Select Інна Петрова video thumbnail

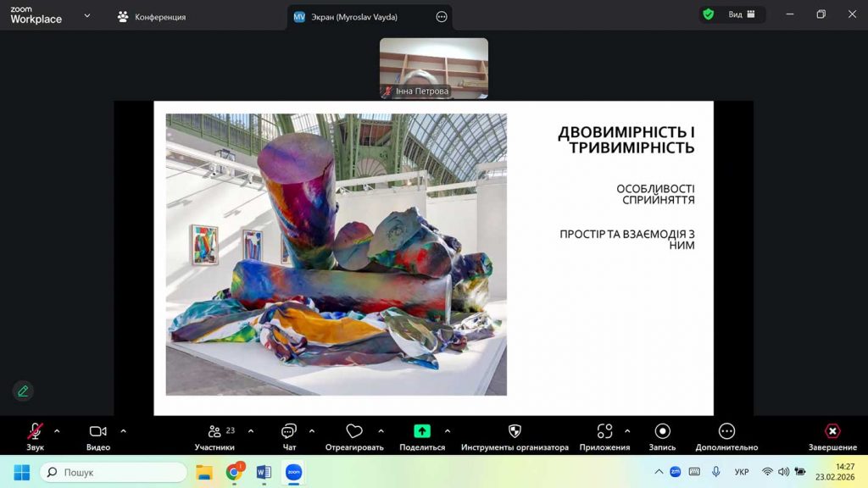tap(433, 68)
